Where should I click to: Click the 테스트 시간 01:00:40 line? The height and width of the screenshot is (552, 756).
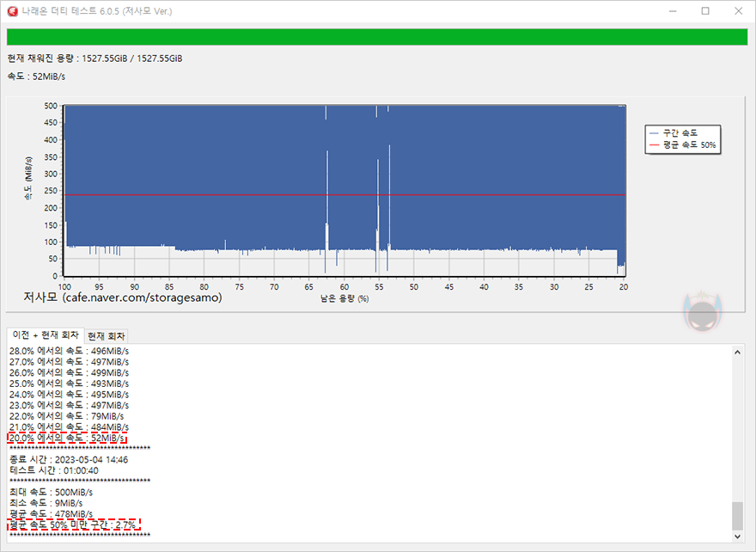coord(54,470)
